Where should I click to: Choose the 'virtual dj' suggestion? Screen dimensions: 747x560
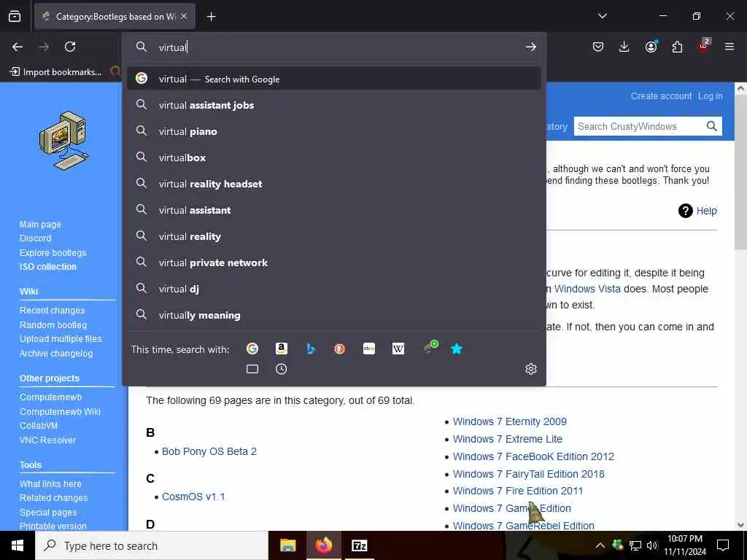point(334,289)
